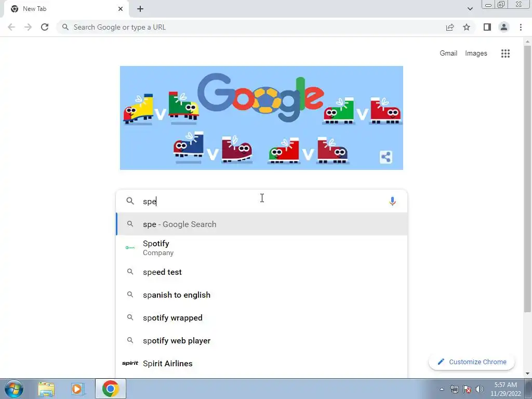Pick the 'spotify wrapped' suggestion
Screen dimensions: 532x399
262,317
